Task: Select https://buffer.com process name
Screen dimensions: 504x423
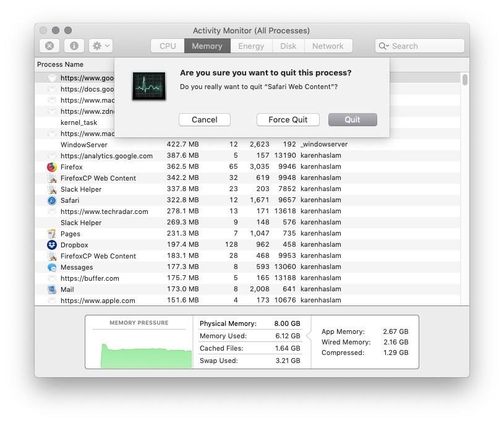Action: [90, 278]
